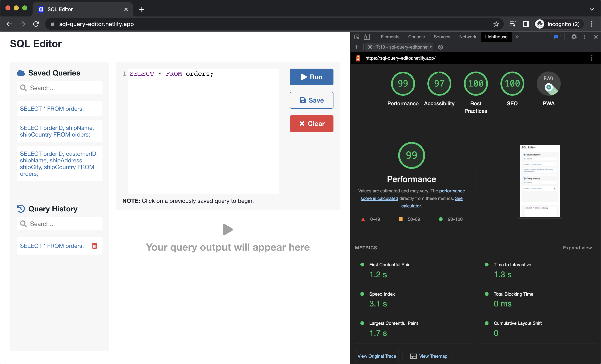Open the Network panel
The height and width of the screenshot is (364, 601).
468,37
